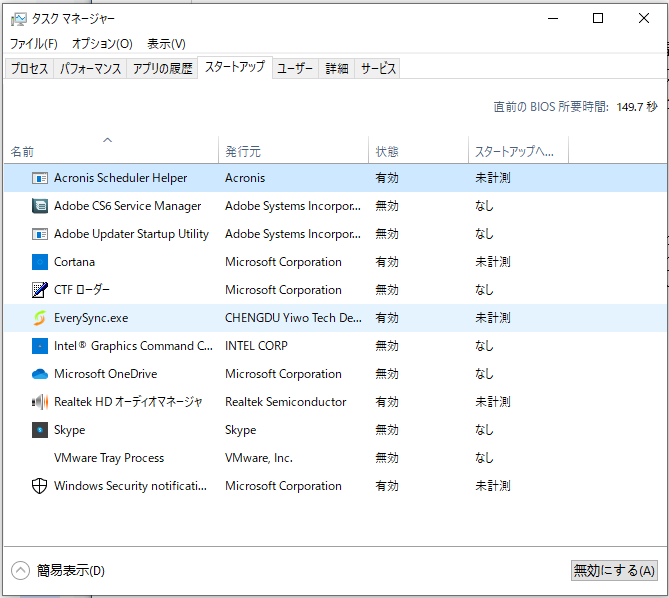Screen dimensions: 669x598
Task: Select the Cortana blue square icon
Action: 40,262
